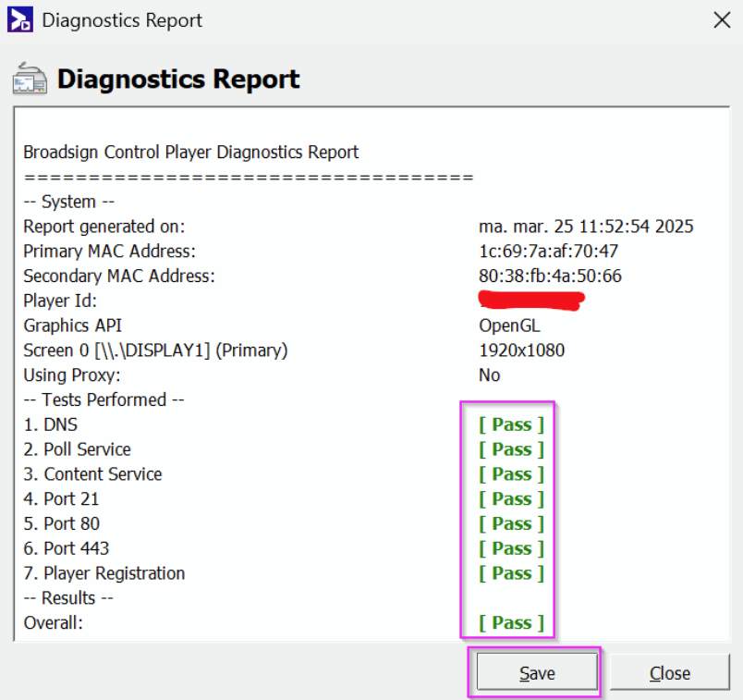This screenshot has height=700, width=743.
Task: Close the window with the X button
Action: point(722,19)
